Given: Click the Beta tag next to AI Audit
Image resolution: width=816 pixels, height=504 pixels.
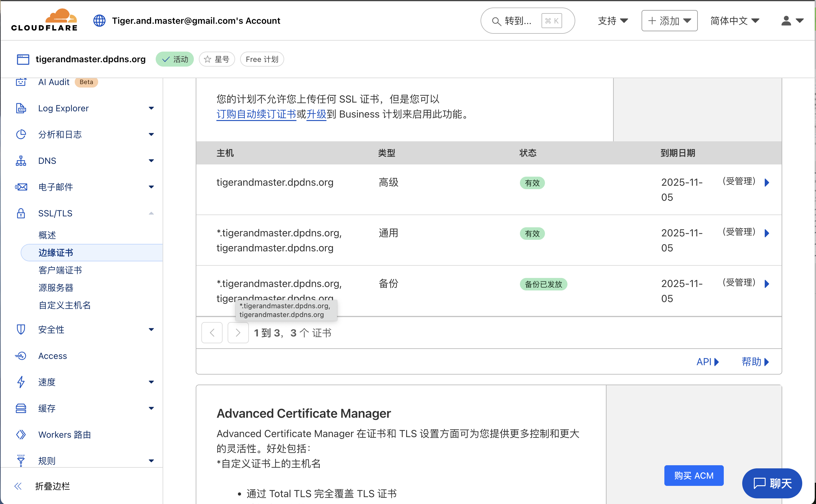Looking at the screenshot, I should coord(86,82).
